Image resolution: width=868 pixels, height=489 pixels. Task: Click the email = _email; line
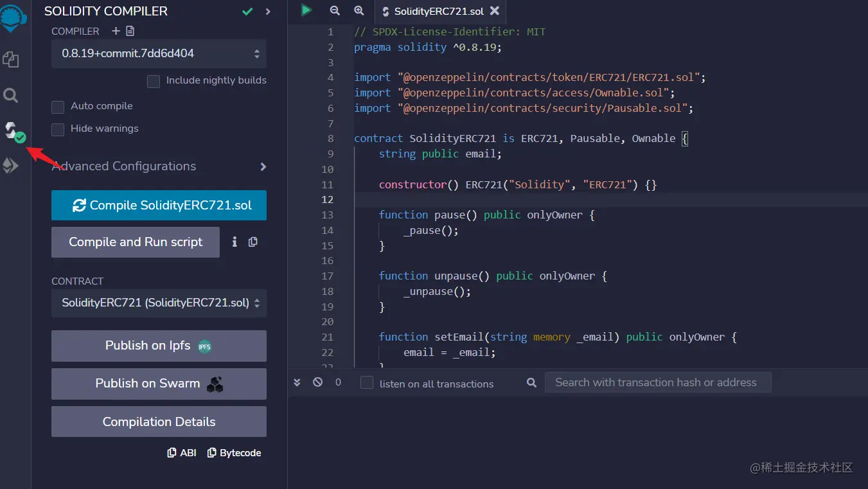(450, 353)
